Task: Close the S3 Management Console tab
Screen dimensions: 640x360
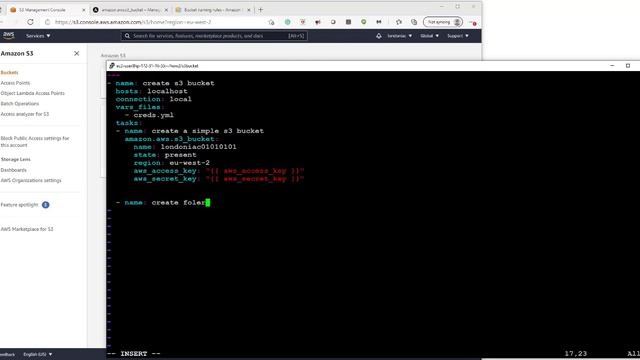Action: (84, 10)
